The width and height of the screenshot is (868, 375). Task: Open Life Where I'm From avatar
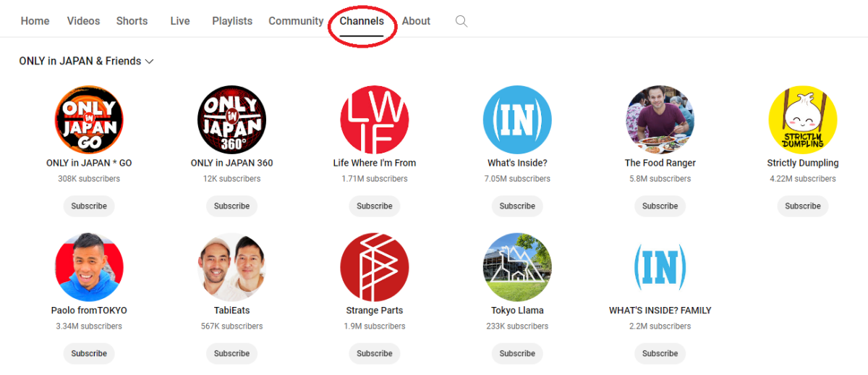point(375,119)
